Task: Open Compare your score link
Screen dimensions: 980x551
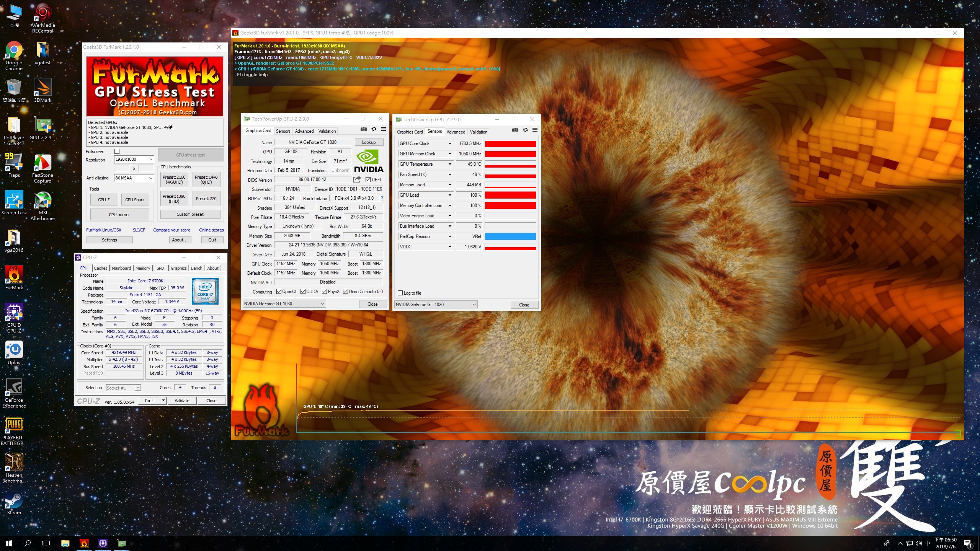Action: [x=171, y=230]
